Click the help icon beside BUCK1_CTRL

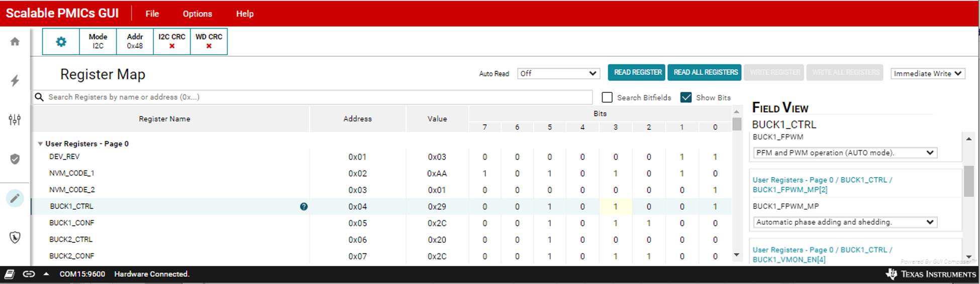[304, 207]
